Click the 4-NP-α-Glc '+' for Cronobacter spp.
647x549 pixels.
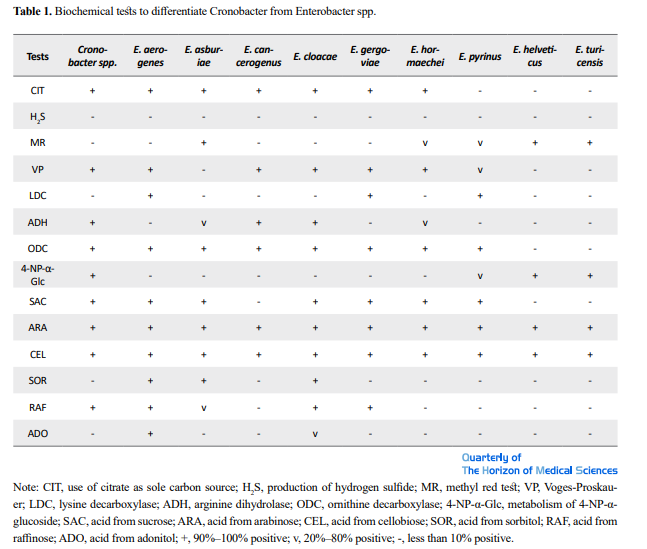pos(92,276)
